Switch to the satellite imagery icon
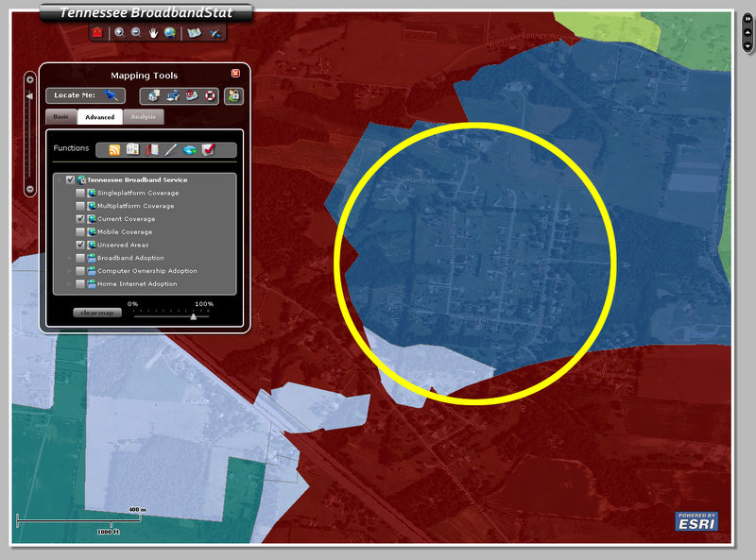Viewport: 756px width, 560px height. [215, 33]
